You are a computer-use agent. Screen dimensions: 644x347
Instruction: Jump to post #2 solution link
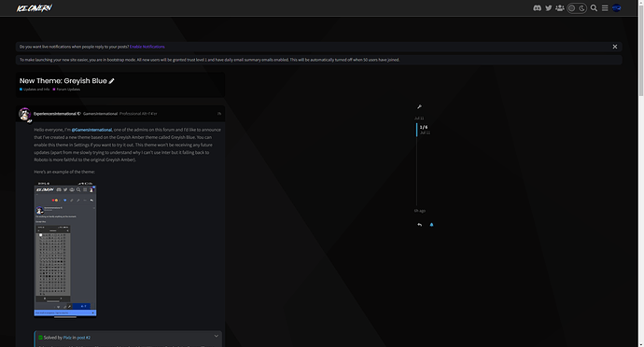click(x=84, y=338)
